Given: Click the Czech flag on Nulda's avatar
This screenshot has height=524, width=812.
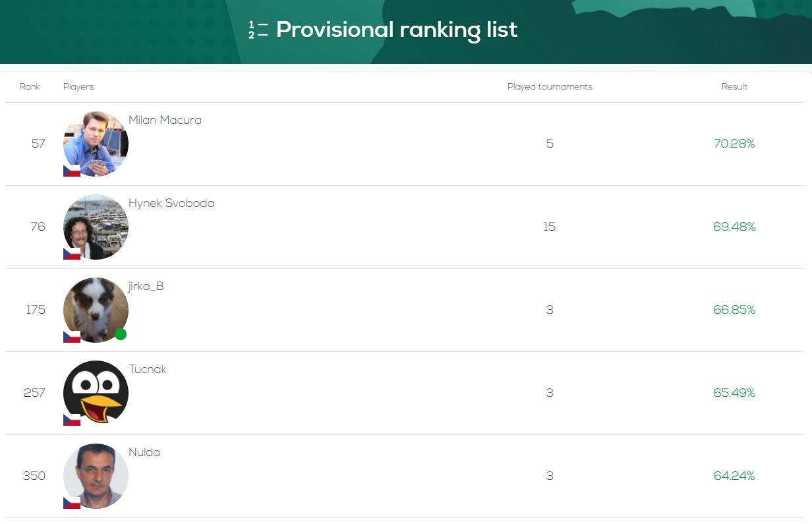Looking at the screenshot, I should point(72,503).
